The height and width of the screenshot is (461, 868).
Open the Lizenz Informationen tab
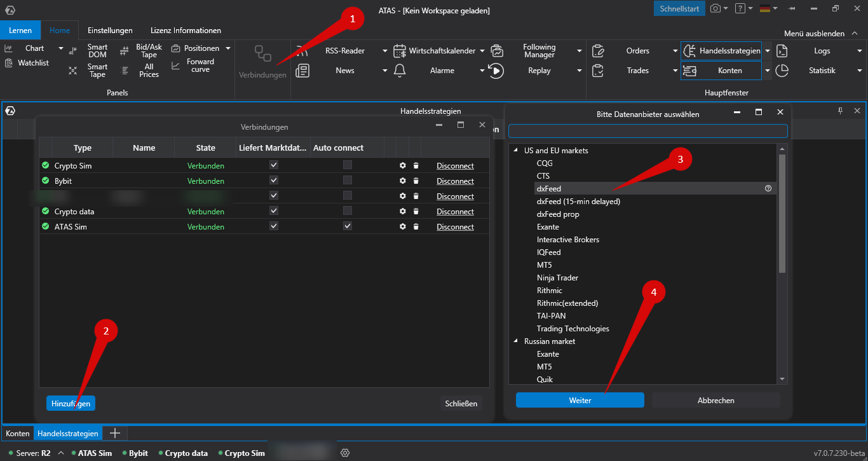click(186, 31)
